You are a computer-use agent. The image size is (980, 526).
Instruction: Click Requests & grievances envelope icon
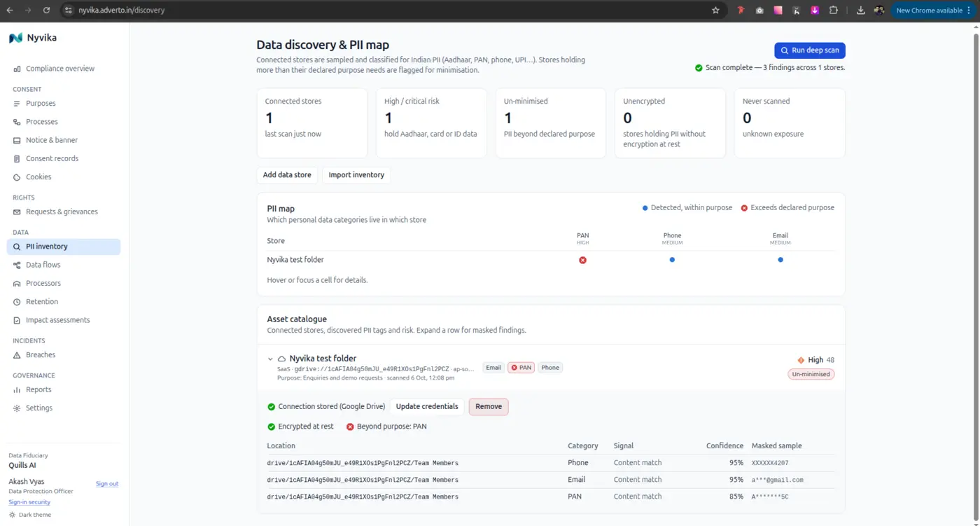point(17,212)
